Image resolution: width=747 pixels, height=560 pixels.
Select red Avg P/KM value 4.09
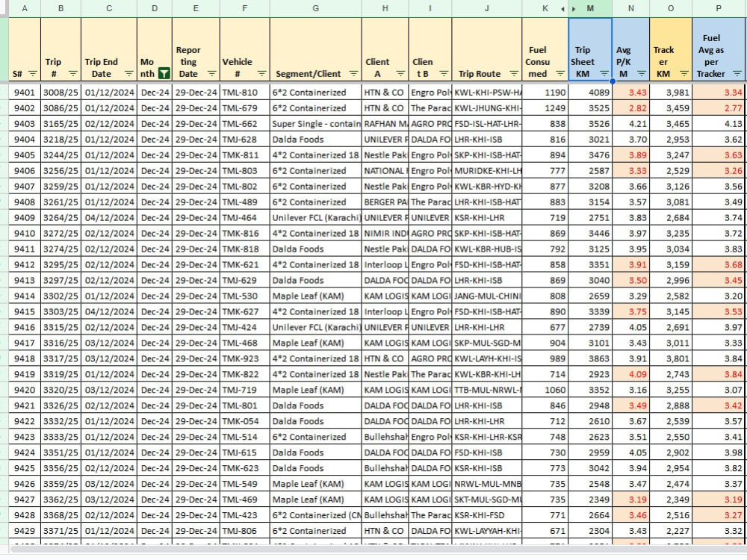[x=631, y=374]
